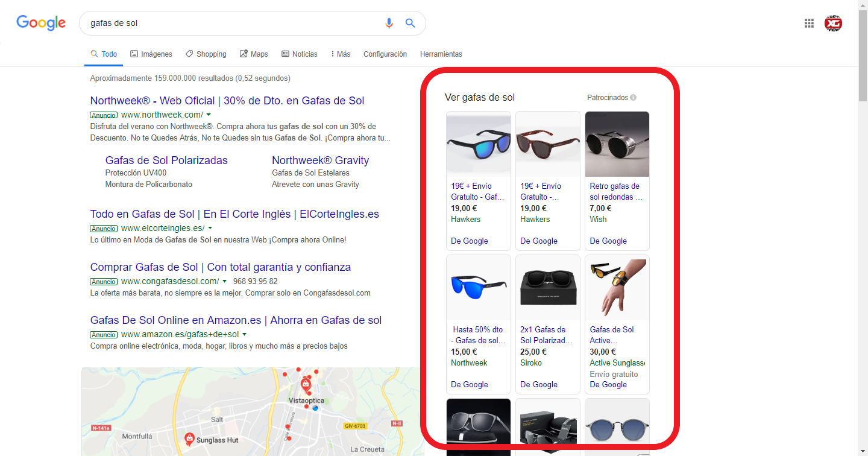Open the Northweek Gravity sitelink

coord(320,160)
